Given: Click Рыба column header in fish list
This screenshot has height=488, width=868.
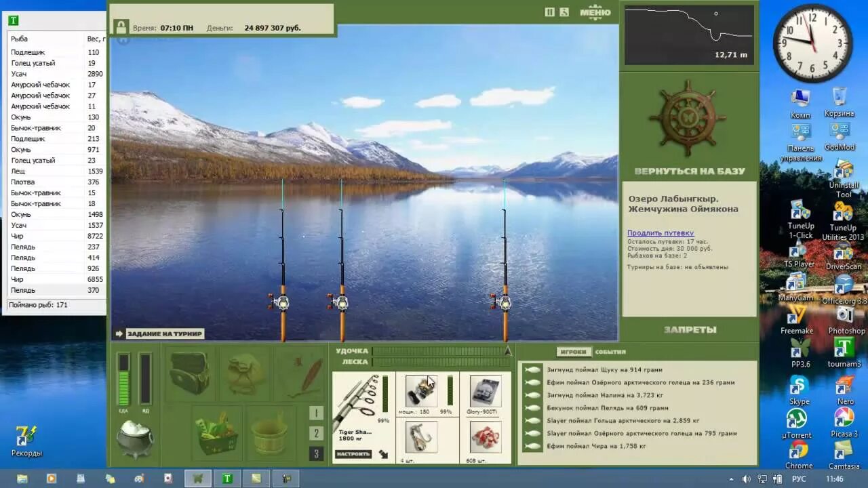Looking at the screenshot, I should click(x=45, y=39).
